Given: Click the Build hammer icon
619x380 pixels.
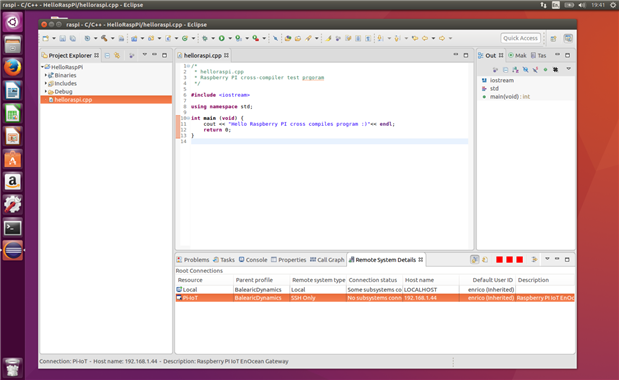Looking at the screenshot, I should pos(104,38).
